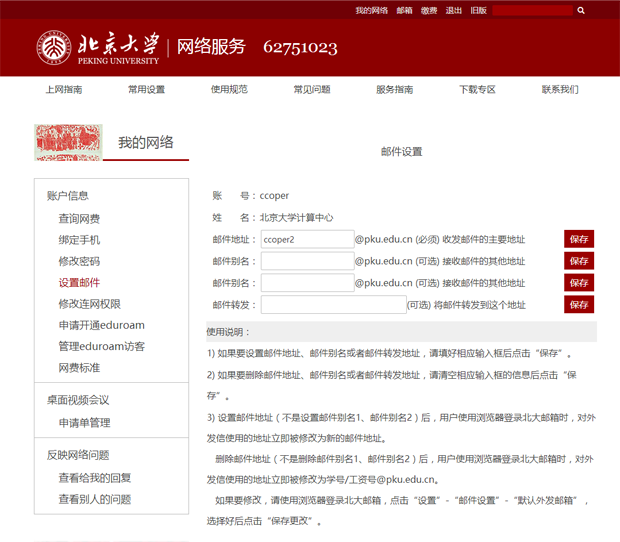Click the 桌面视频会议 sidebar heading
Image resolution: width=620 pixels, height=542 pixels.
pyautogui.click(x=78, y=400)
